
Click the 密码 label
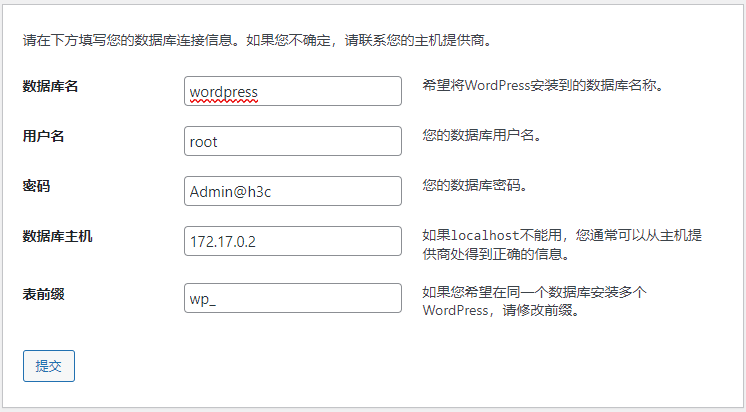[x=36, y=186]
